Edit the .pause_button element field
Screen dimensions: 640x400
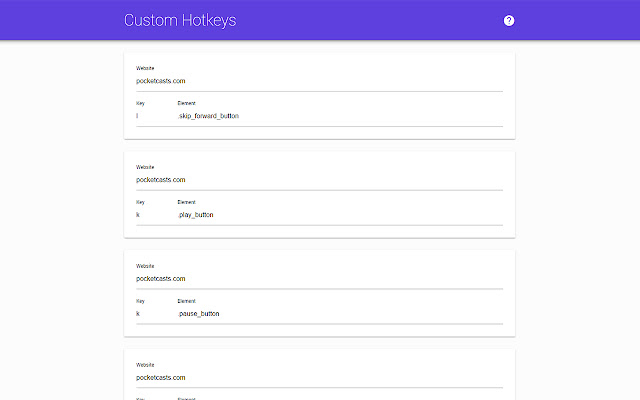click(x=338, y=314)
